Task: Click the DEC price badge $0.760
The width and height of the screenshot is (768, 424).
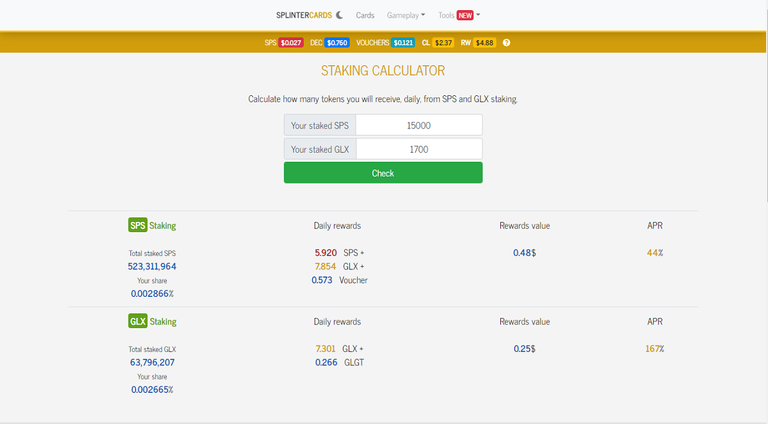Action: [337, 43]
